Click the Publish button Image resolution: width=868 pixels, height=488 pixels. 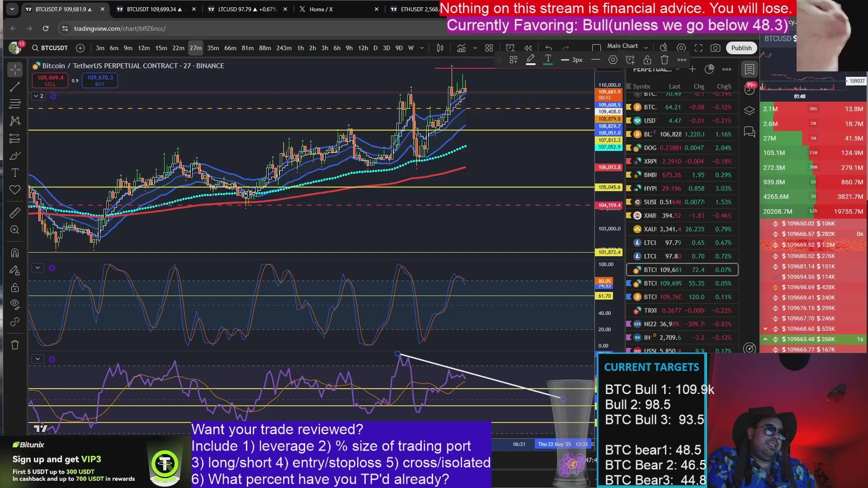pyautogui.click(x=741, y=48)
